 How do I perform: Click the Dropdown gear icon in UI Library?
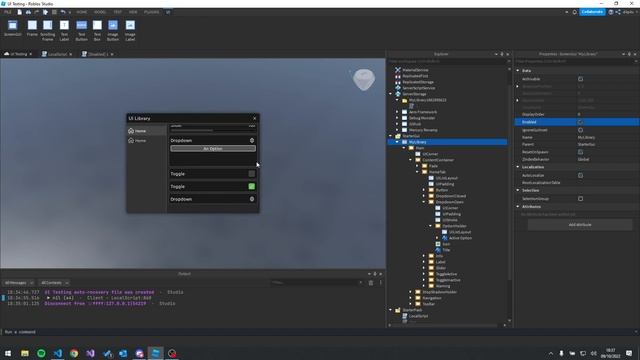click(x=252, y=140)
